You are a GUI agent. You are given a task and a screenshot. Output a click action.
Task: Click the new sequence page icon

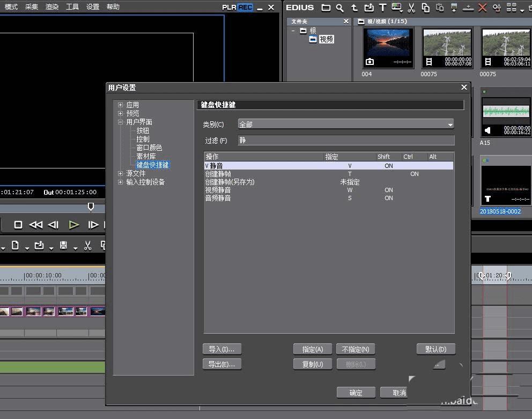pyautogui.click(x=15, y=246)
